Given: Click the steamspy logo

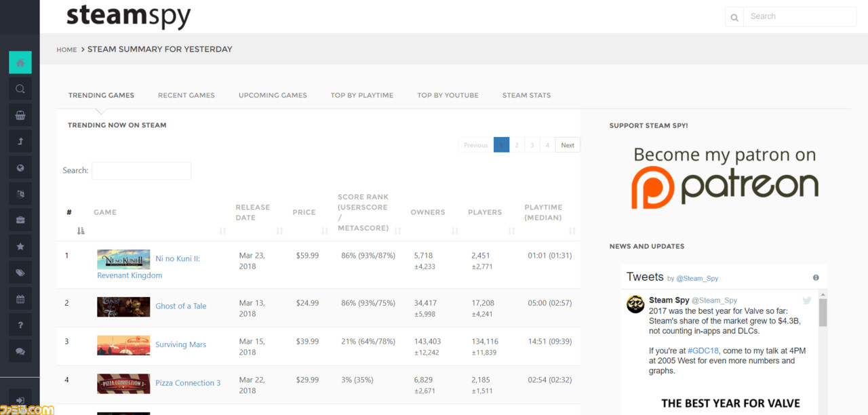Looking at the screenshot, I should coord(128,16).
